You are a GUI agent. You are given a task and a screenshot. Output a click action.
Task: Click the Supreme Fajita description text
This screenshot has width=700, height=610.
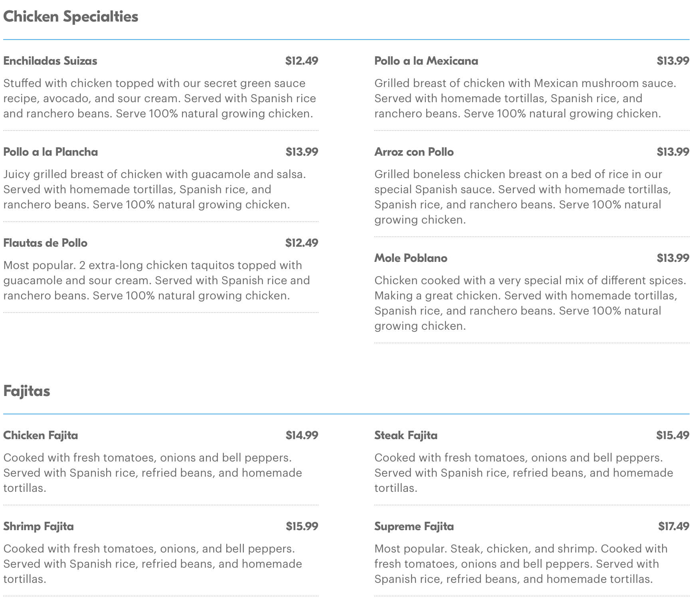click(x=520, y=564)
